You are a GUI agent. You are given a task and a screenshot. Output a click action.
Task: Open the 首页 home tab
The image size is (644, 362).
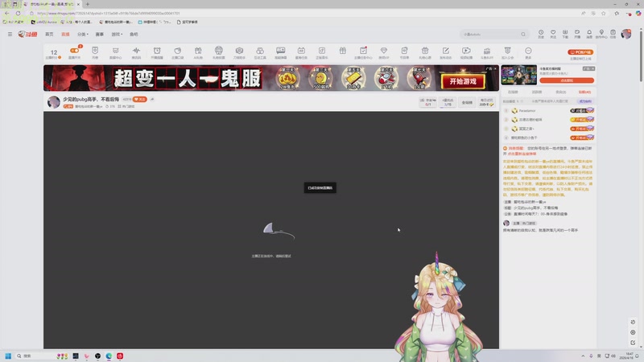coord(49,35)
